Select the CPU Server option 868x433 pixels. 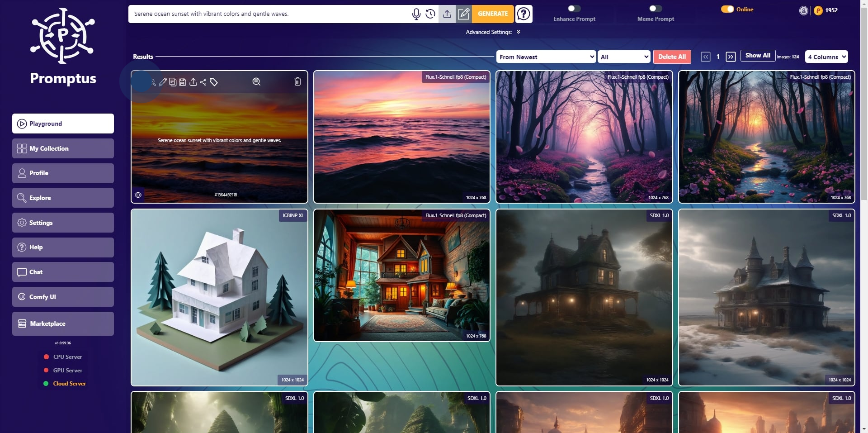coord(63,357)
